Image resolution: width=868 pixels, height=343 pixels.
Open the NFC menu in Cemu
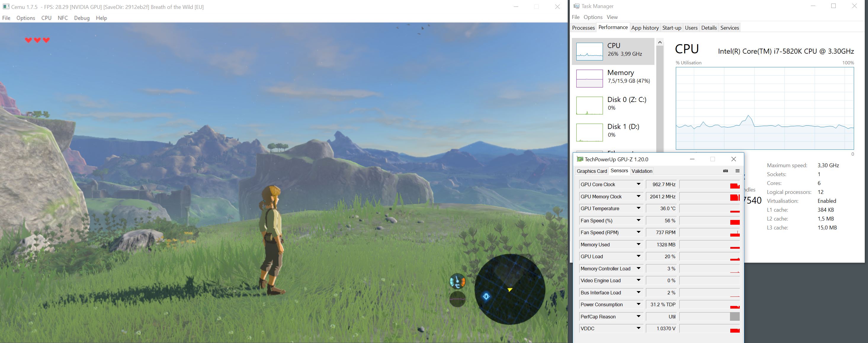pyautogui.click(x=63, y=18)
